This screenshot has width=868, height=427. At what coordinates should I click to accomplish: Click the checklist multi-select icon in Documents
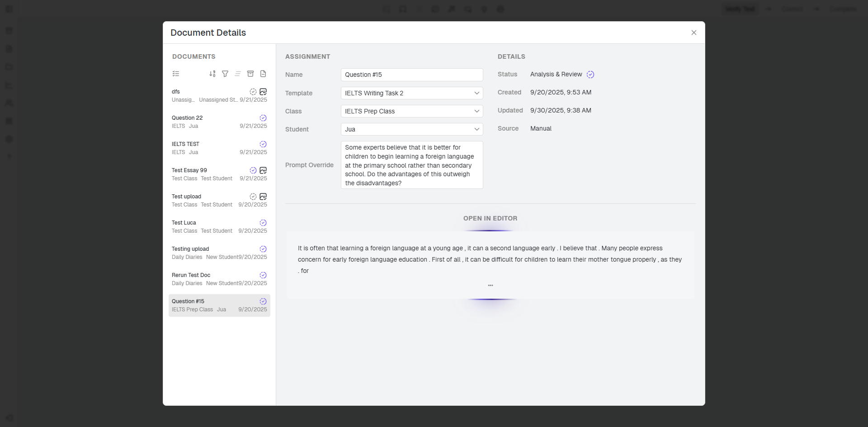[176, 74]
